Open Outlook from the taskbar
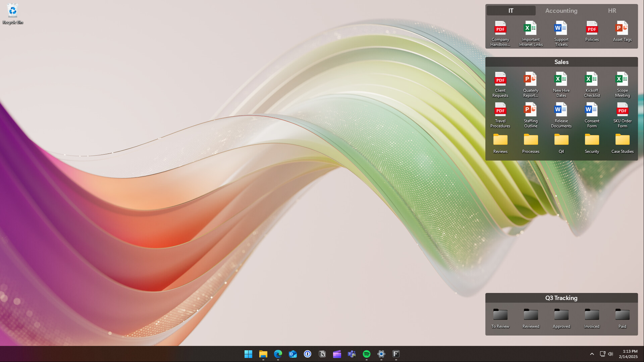The height and width of the screenshot is (362, 644). click(292, 354)
